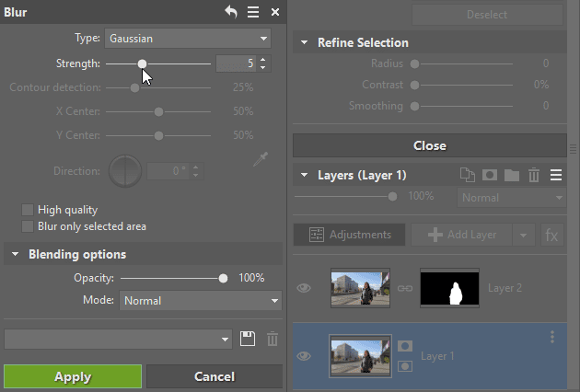
Task: Click the duplicate layer icon in Layers header
Action: tap(468, 175)
